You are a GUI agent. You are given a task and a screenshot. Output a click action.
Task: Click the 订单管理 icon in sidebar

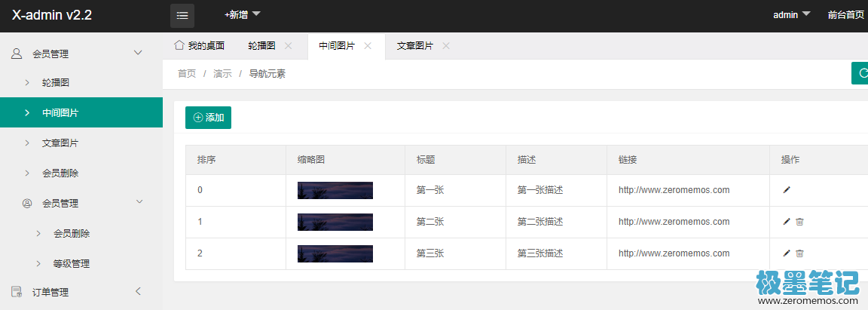(17, 292)
